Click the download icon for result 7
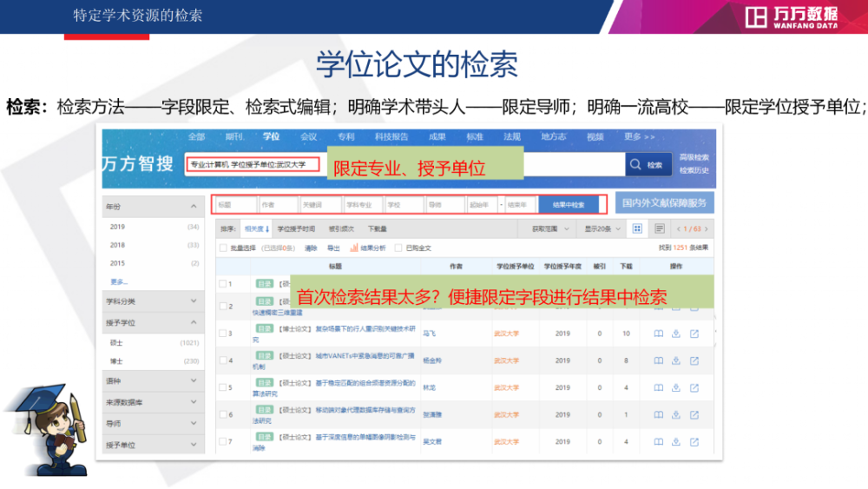The image size is (868, 489). point(676,441)
